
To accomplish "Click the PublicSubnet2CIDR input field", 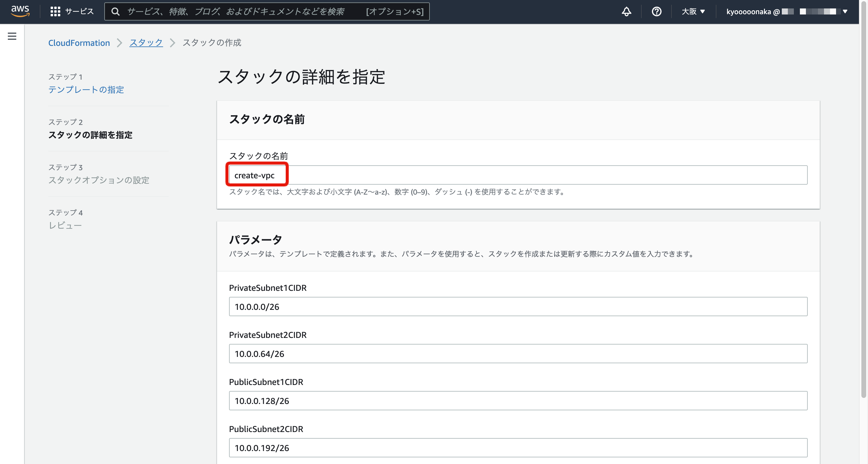I will [518, 448].
